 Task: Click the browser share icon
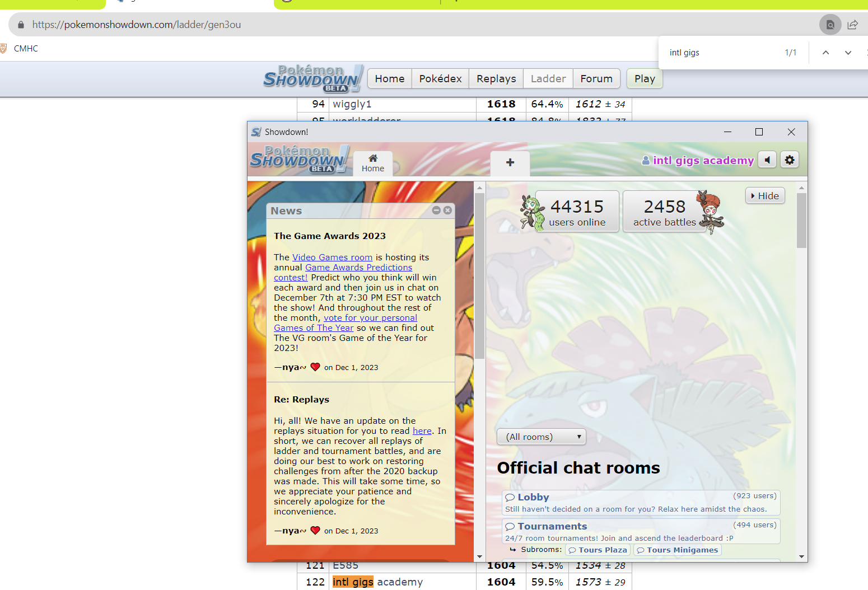click(x=853, y=25)
